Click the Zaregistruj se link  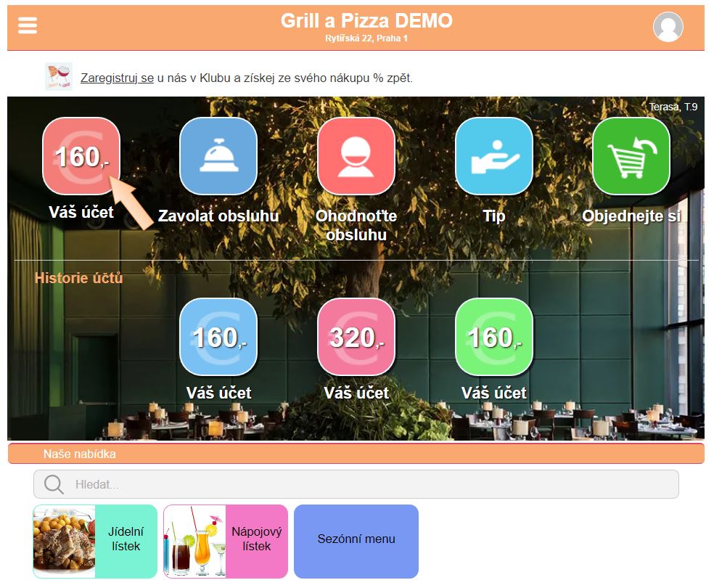(x=117, y=78)
